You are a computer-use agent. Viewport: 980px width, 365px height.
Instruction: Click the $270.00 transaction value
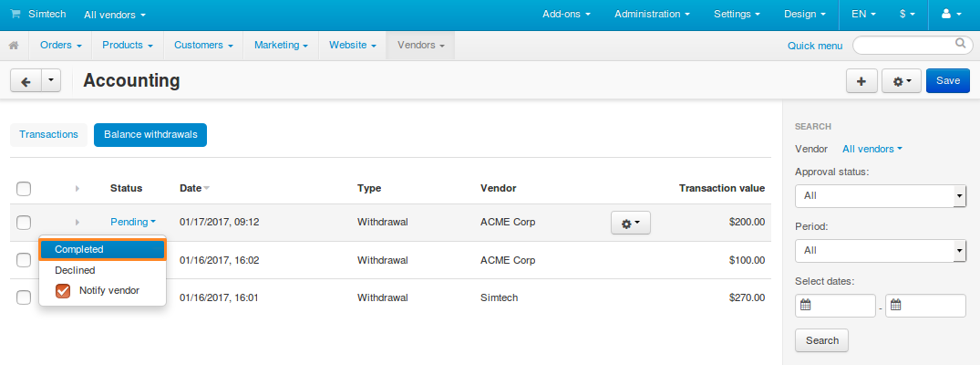(747, 298)
